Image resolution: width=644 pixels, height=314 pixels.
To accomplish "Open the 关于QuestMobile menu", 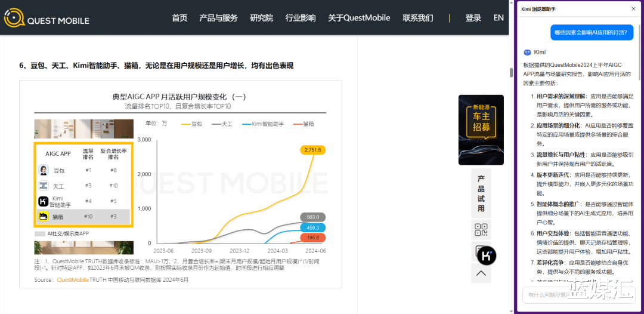I will point(359,18).
